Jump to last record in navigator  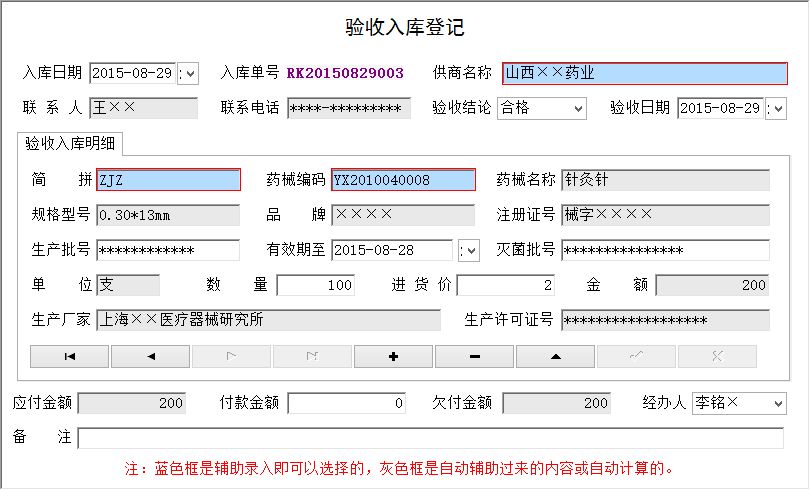[313, 356]
